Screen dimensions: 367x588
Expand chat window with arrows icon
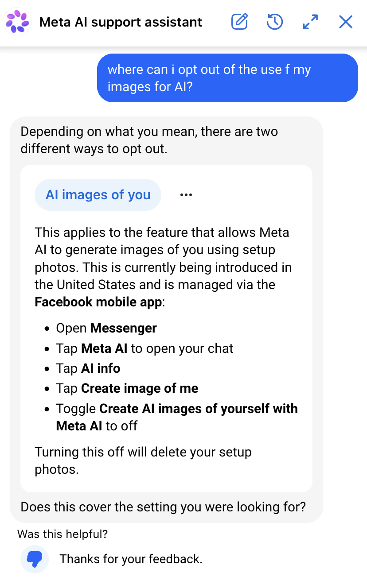[x=310, y=22]
